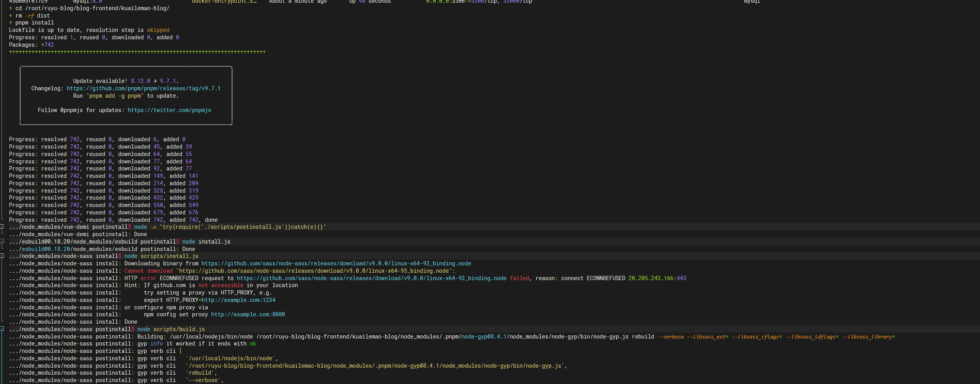Open the twitter.com/pnpmjs link
Screen dimensions: 980x384
tap(169, 110)
